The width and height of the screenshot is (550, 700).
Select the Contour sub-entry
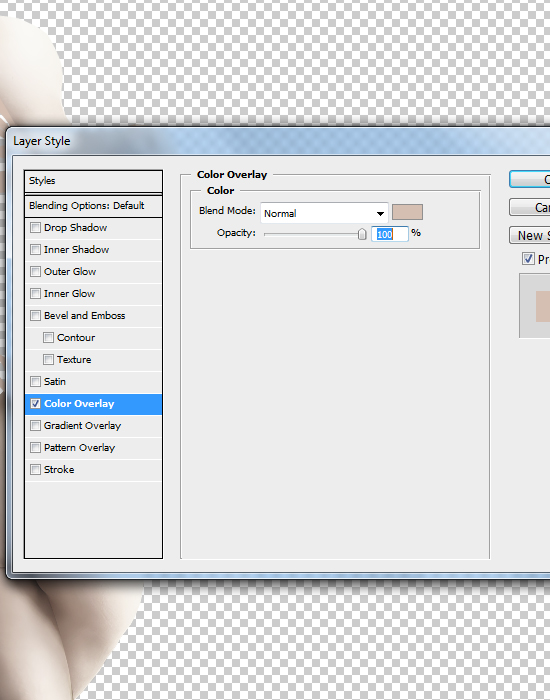tap(76, 338)
